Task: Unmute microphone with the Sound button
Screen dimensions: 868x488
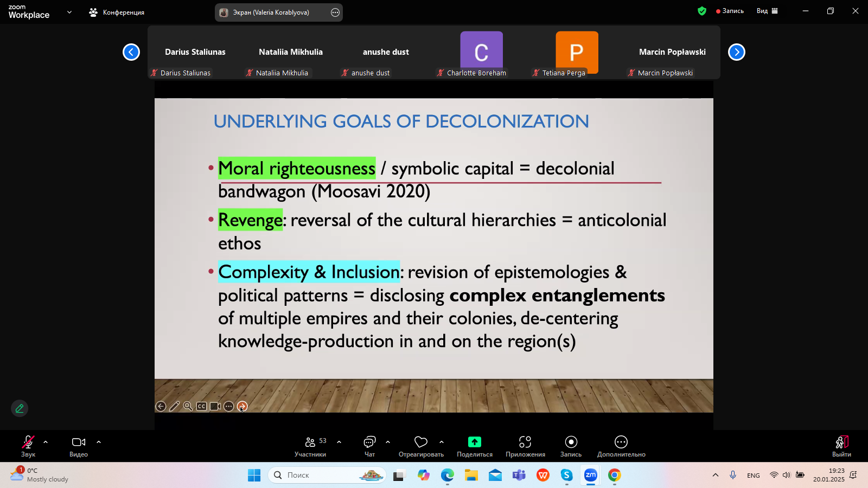Action: [28, 446]
